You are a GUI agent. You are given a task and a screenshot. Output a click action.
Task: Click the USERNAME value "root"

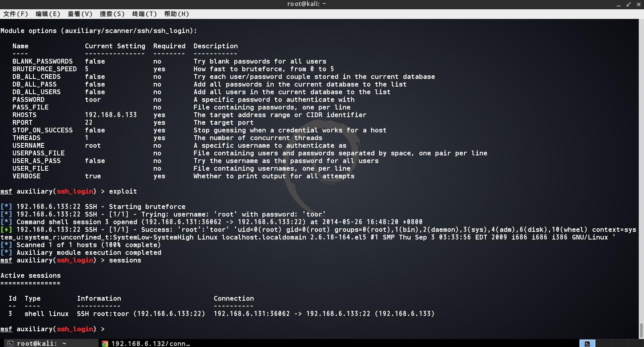(x=93, y=146)
